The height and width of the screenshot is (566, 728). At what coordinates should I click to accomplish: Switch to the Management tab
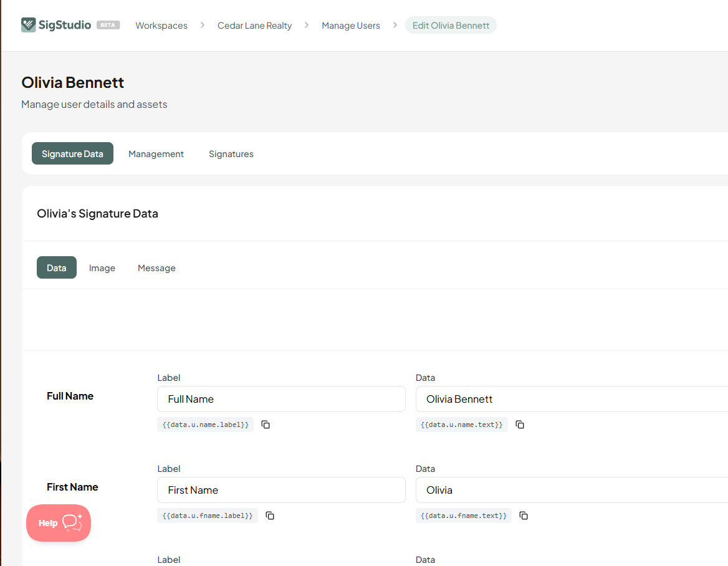click(156, 154)
